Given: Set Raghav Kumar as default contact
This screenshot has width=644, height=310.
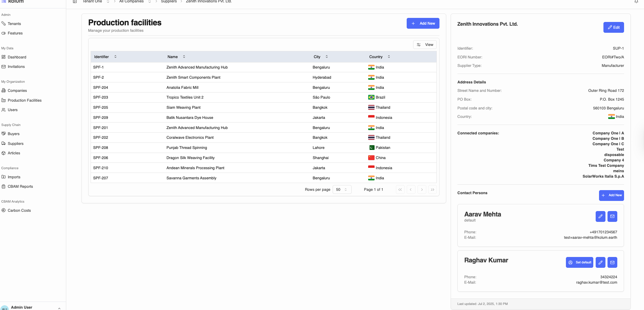Looking at the screenshot, I should tap(579, 262).
